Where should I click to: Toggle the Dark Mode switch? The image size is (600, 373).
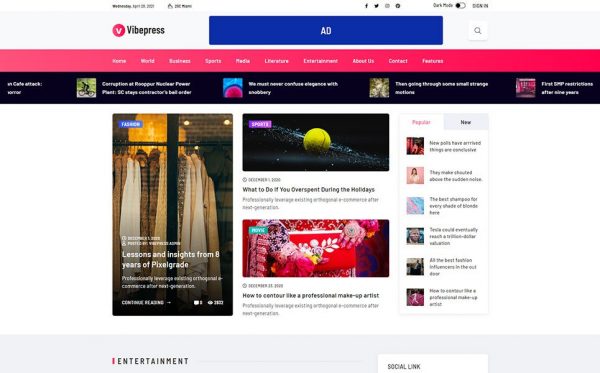click(460, 5)
